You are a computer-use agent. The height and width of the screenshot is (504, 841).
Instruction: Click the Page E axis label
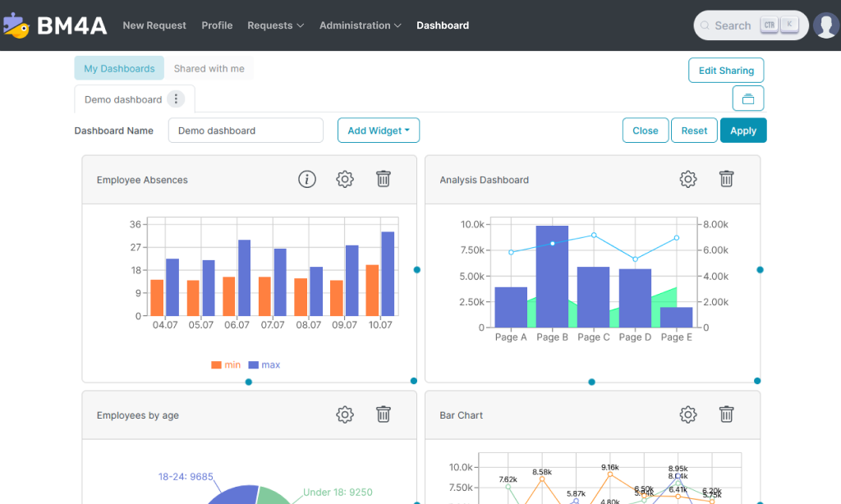coord(677,337)
